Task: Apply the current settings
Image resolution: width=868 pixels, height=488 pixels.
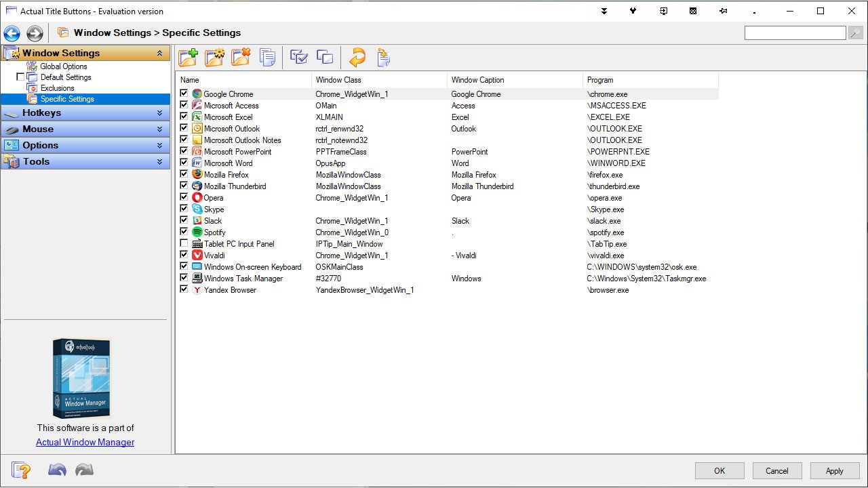Action: [x=834, y=470]
